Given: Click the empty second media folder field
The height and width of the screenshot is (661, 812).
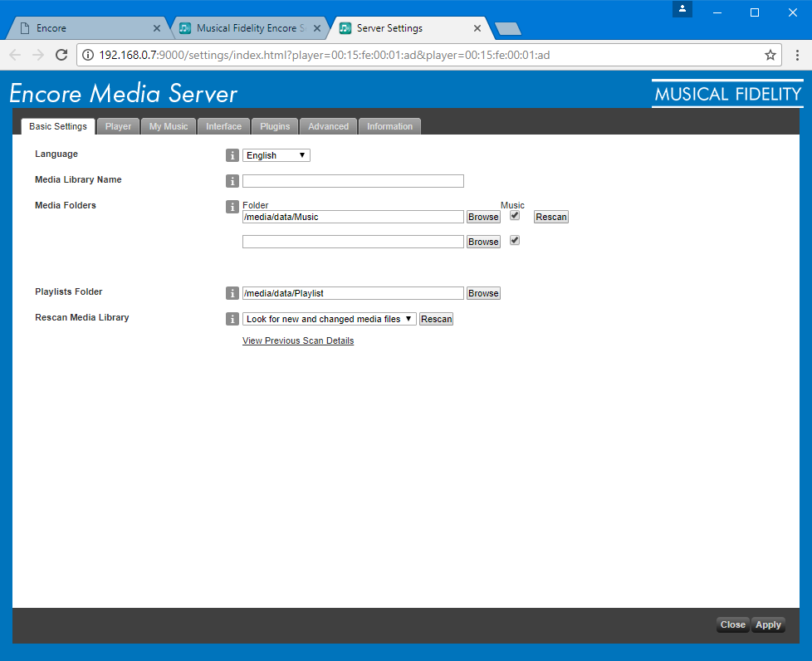Looking at the screenshot, I should coord(353,242).
